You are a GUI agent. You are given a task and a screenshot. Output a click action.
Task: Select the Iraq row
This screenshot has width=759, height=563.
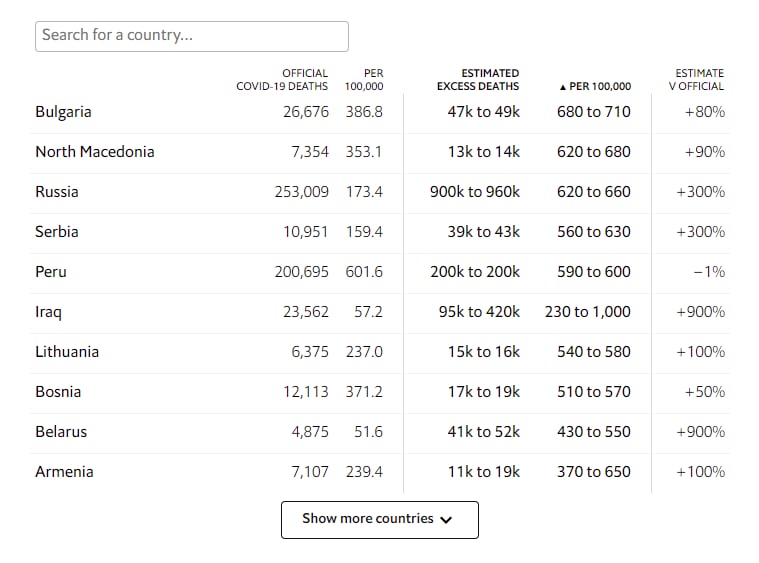[x=380, y=312]
